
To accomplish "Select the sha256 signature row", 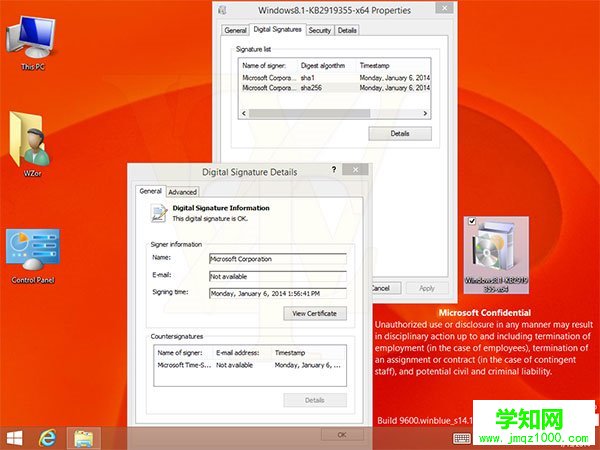I will 335,88.
